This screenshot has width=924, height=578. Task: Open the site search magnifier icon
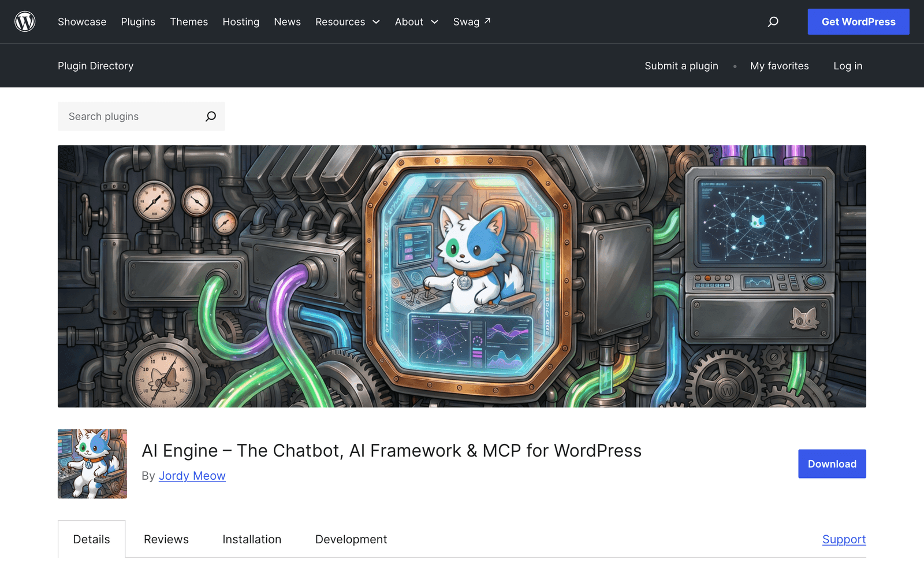(773, 21)
